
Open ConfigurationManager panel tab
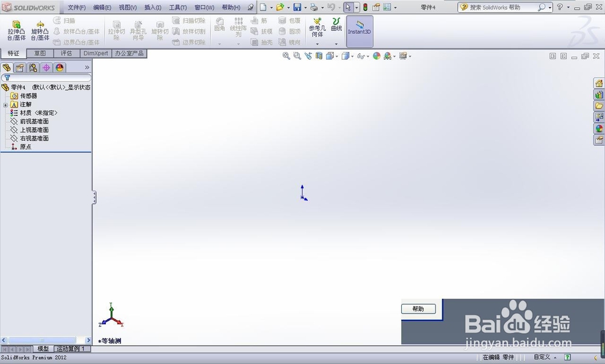33,68
